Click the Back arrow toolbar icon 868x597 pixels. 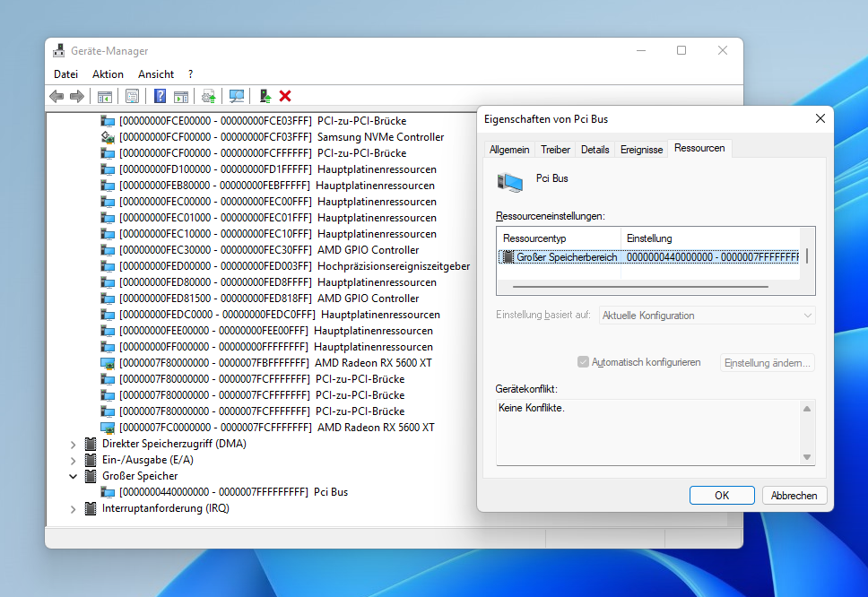(x=56, y=96)
